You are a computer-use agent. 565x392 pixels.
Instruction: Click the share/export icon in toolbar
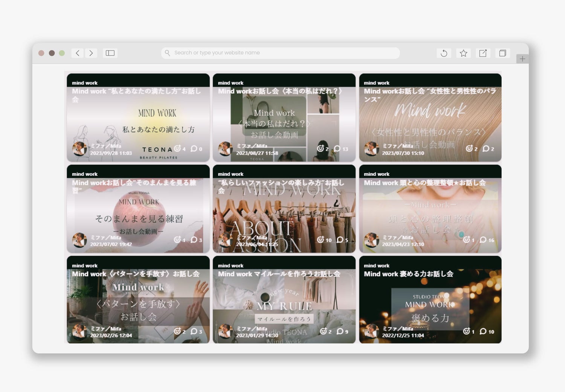483,53
